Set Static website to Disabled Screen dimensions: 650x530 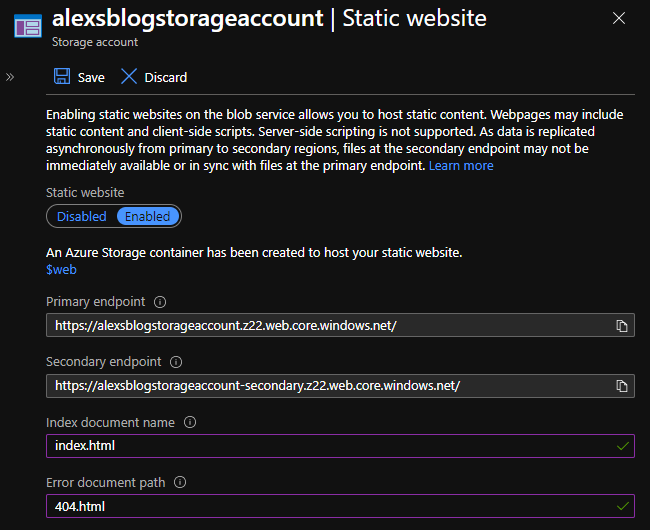pyautogui.click(x=82, y=216)
